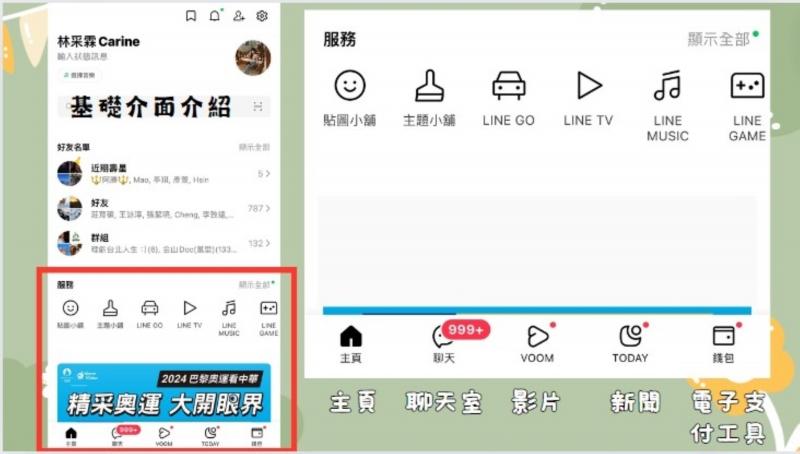Select the TODAY tab in small phone view
The height and width of the screenshot is (454, 800).
coord(210,437)
